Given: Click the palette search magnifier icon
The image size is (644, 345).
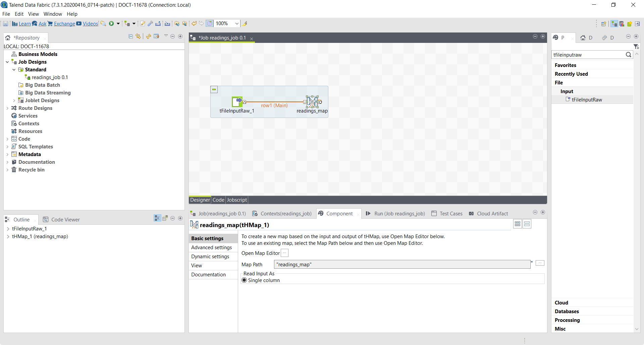Looking at the screenshot, I should click(628, 55).
